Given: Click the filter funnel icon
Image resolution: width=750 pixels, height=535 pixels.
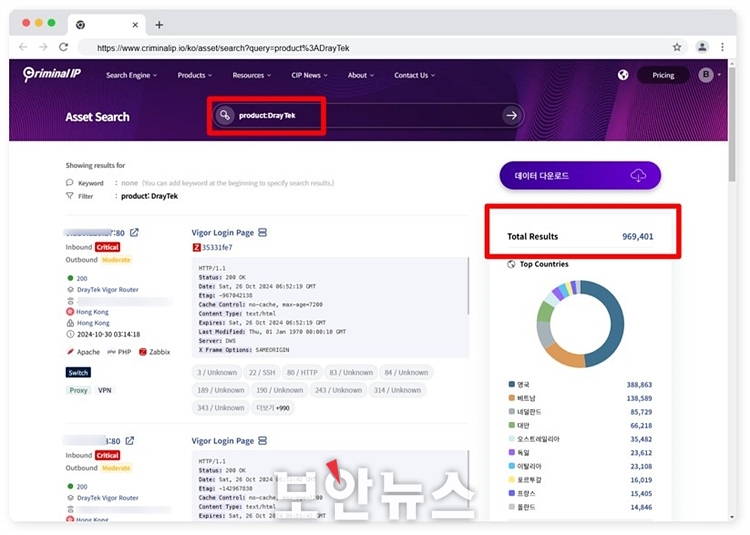Looking at the screenshot, I should (70, 196).
